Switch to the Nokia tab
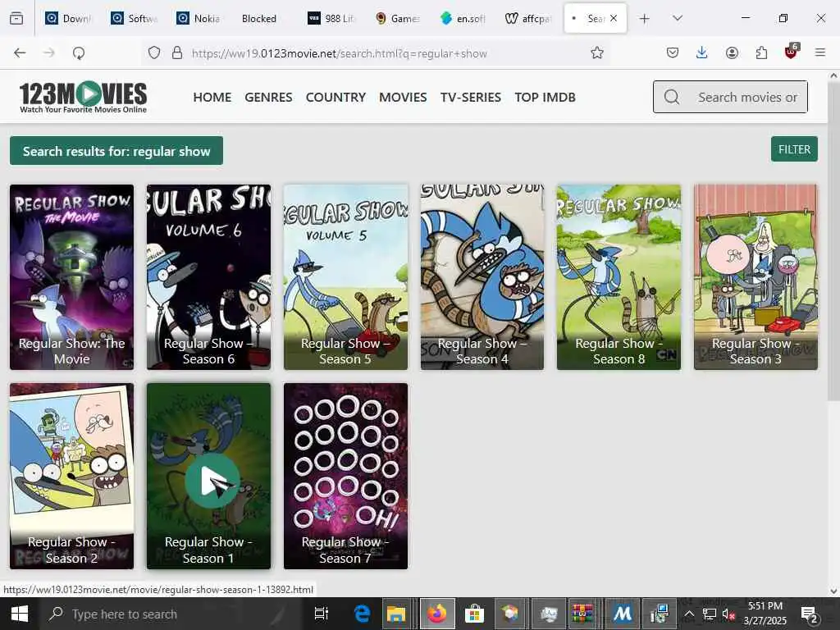Image resolution: width=840 pixels, height=630 pixels. point(199,19)
